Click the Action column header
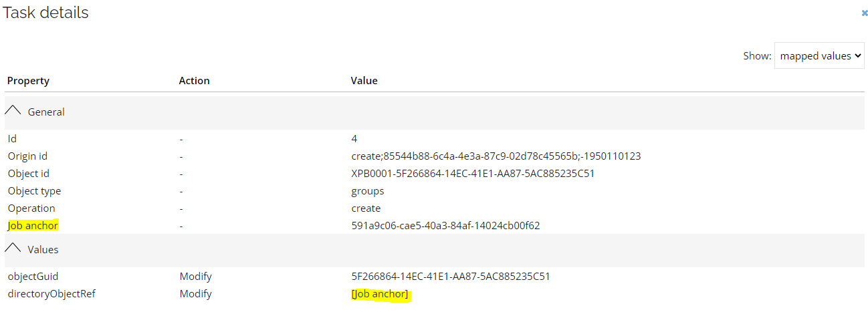Screen dimensions: 868x312 pos(194,81)
